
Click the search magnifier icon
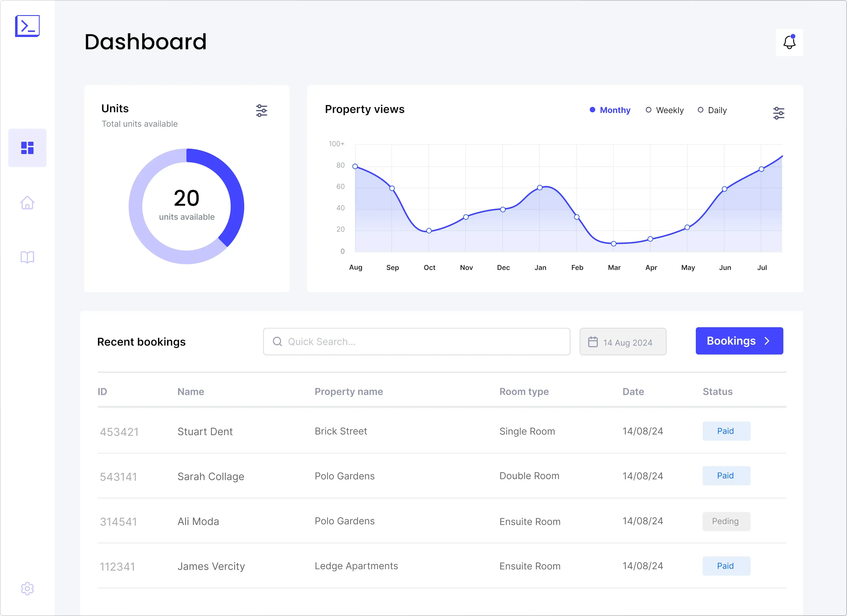pos(278,341)
